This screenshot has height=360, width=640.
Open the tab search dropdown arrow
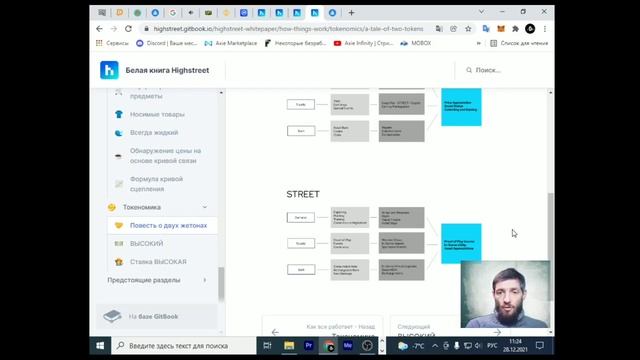pyautogui.click(x=481, y=12)
